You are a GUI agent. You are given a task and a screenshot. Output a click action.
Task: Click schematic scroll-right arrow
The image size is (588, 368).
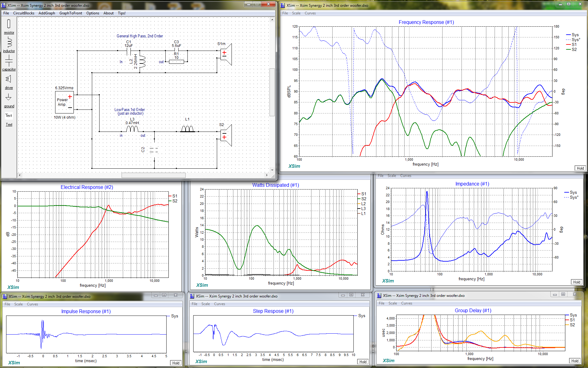[267, 175]
